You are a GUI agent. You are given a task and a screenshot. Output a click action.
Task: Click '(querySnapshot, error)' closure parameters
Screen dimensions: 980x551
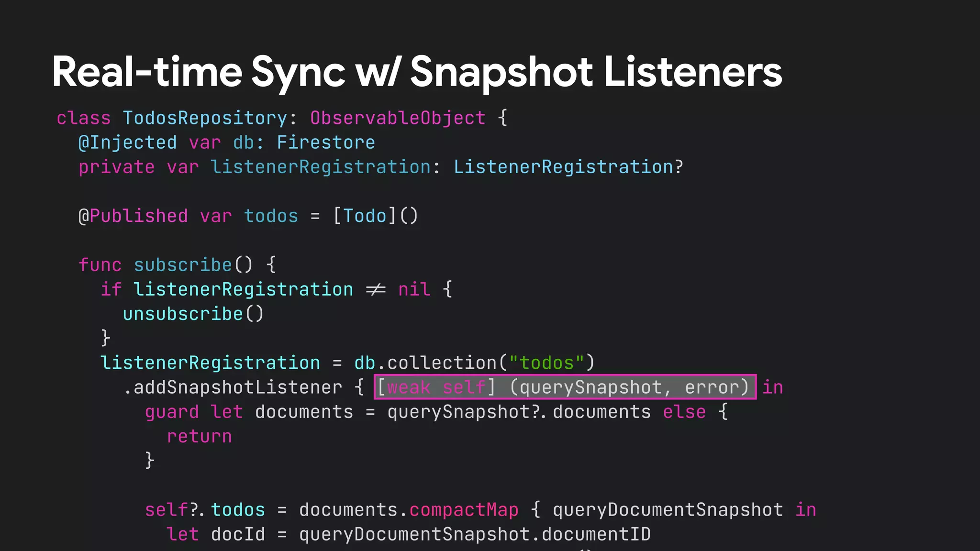click(629, 387)
